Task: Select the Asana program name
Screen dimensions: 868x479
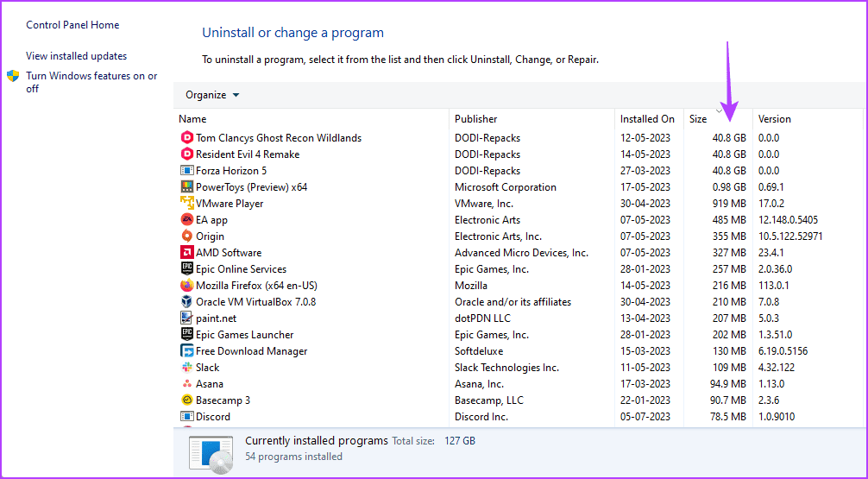Action: (210, 384)
